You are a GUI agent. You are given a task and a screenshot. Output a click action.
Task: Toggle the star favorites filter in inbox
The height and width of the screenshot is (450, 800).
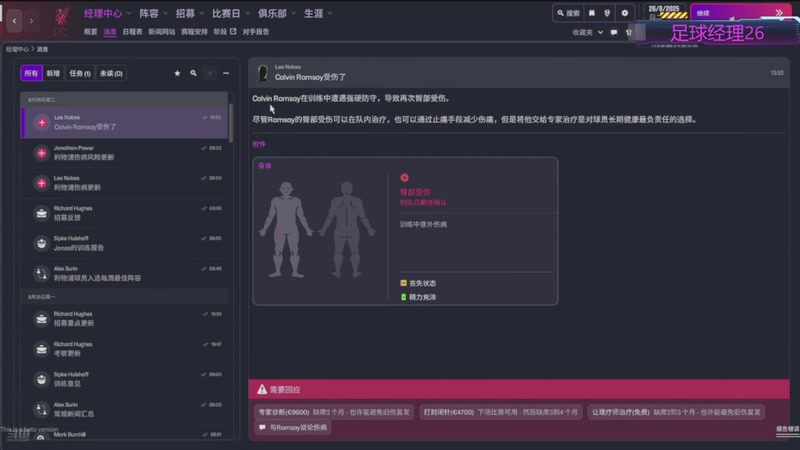coord(177,73)
